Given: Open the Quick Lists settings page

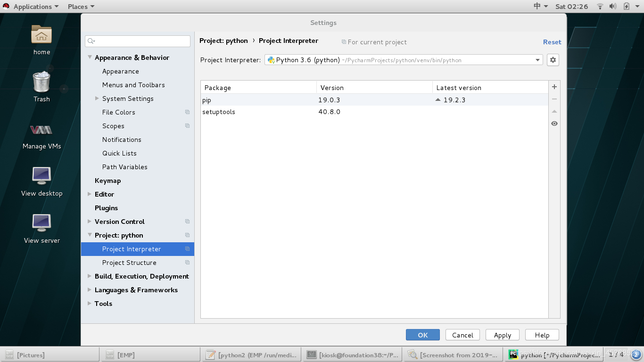Looking at the screenshot, I should (x=119, y=153).
